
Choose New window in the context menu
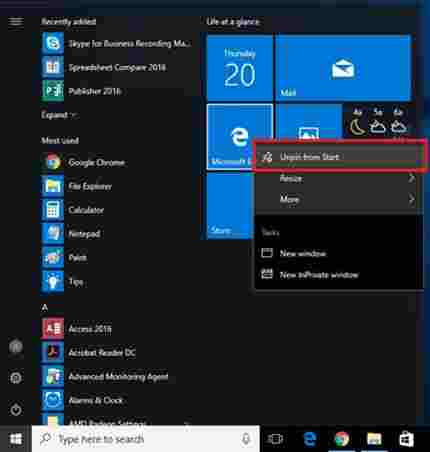[339, 253]
